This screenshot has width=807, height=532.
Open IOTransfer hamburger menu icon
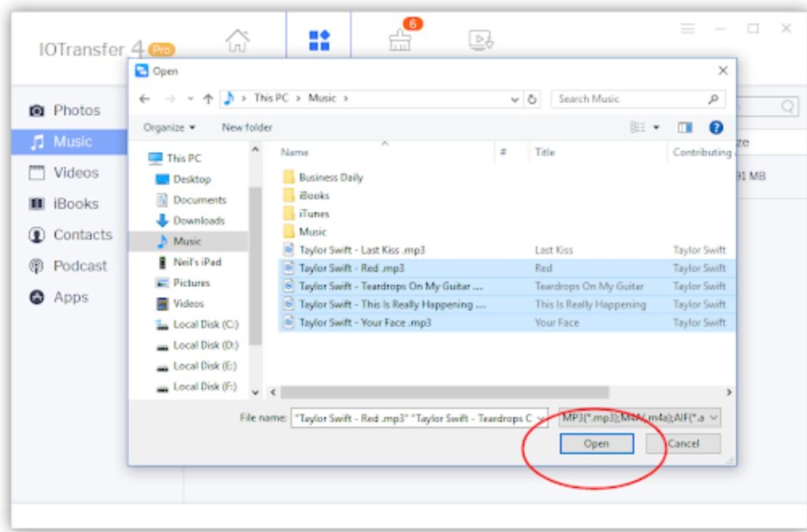click(x=687, y=28)
